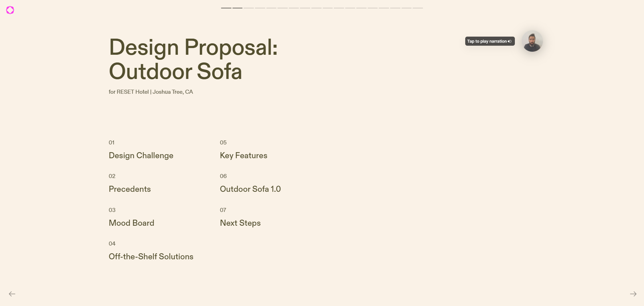Click the title 'Design Proposal: Outdoor Sofa'
644x306 pixels.
tap(194, 59)
